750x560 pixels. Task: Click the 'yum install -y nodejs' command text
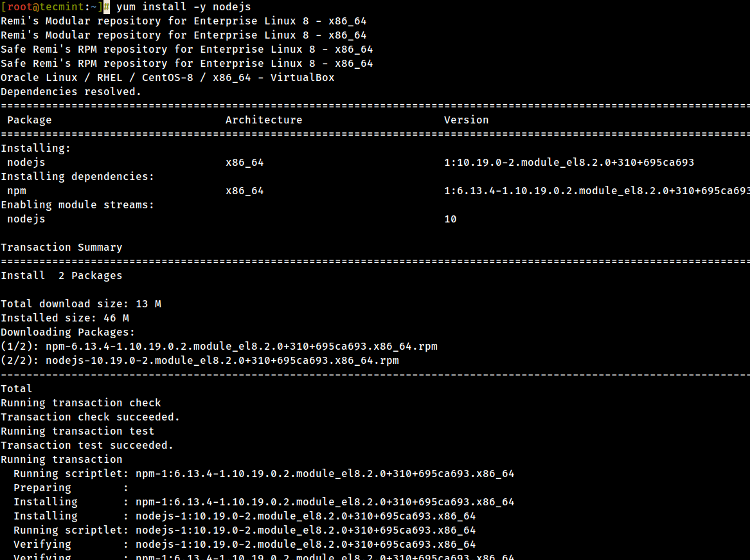coord(184,7)
